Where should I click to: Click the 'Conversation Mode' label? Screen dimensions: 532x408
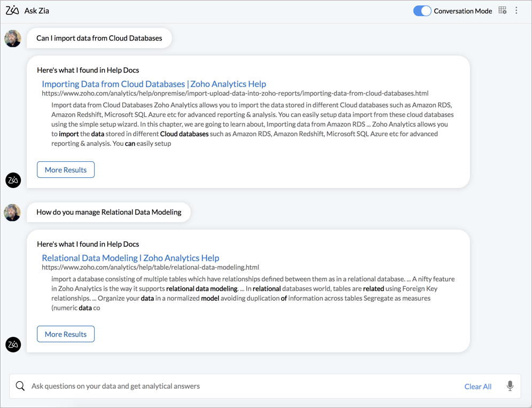click(x=463, y=11)
